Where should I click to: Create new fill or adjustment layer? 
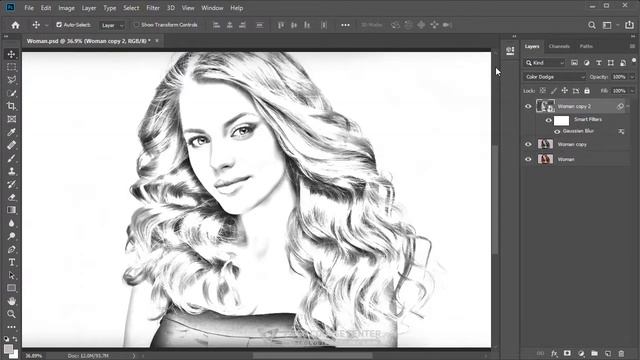coord(581,353)
